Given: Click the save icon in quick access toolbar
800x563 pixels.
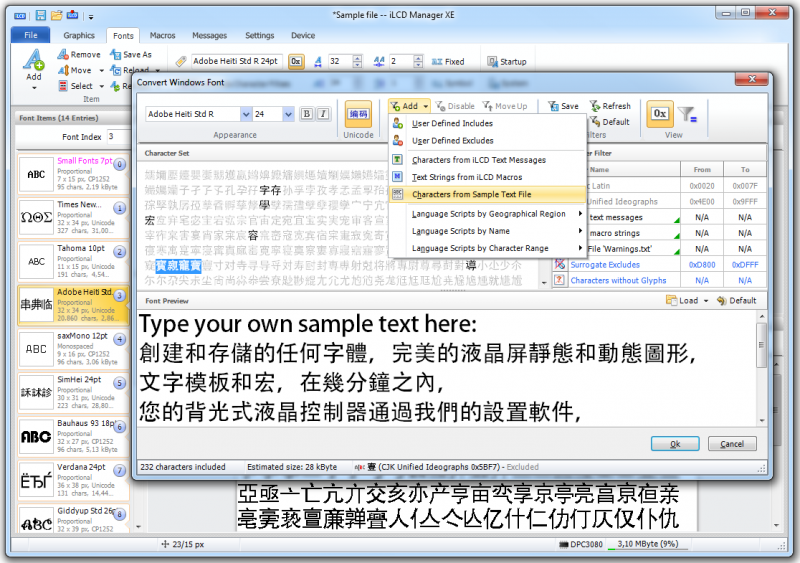Looking at the screenshot, I should pyautogui.click(x=40, y=15).
